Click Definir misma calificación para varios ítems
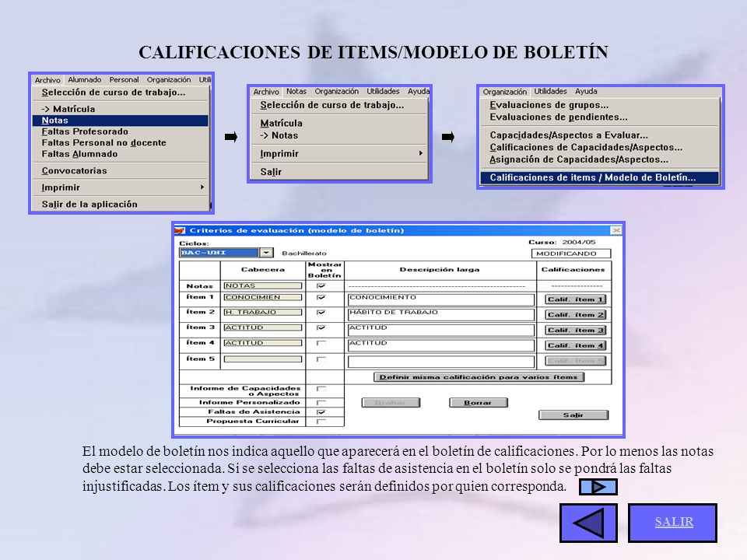Screen dimensions: 747x560 pos(479,377)
